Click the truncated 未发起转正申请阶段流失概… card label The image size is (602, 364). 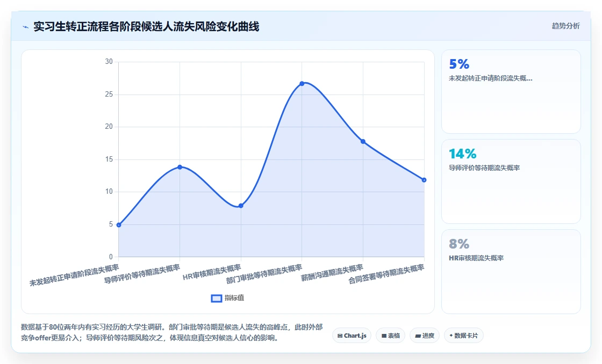(x=491, y=78)
